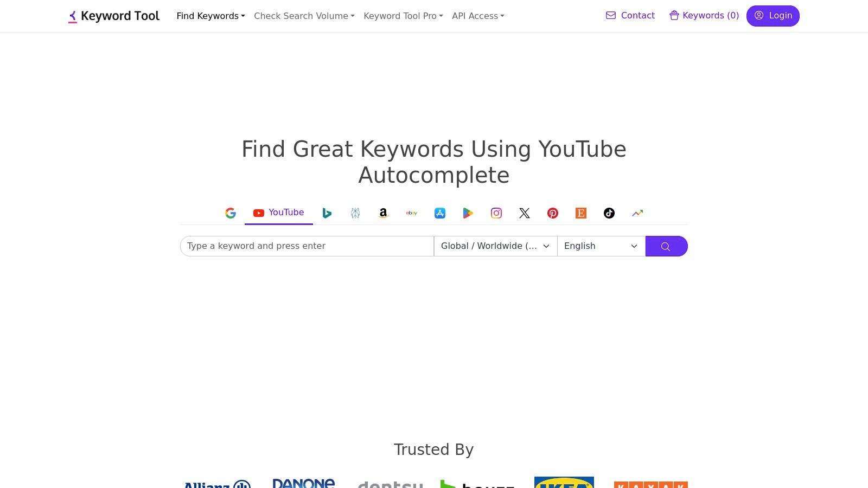This screenshot has width=868, height=488.
Task: Expand the Keyword Tool Pro menu
Action: (403, 16)
